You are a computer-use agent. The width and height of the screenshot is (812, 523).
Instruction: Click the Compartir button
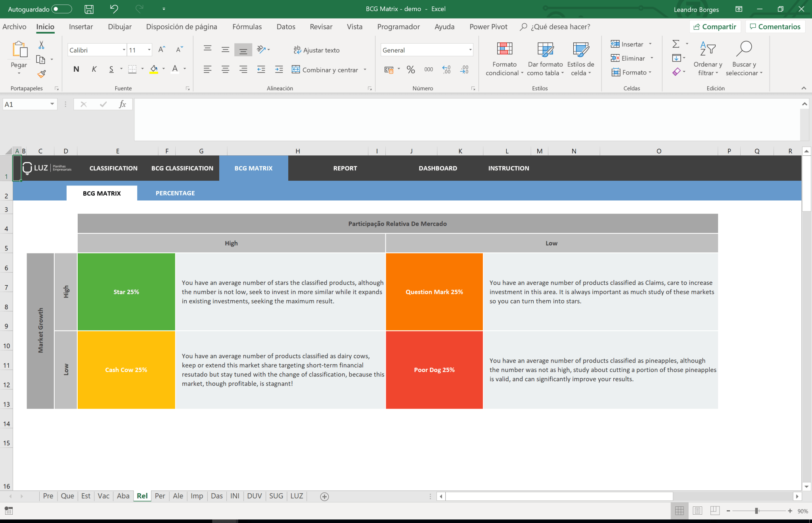(x=715, y=26)
